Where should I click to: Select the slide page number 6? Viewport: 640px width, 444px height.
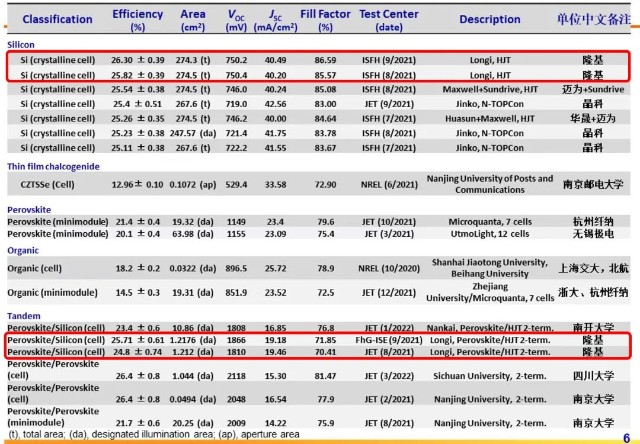click(x=627, y=438)
